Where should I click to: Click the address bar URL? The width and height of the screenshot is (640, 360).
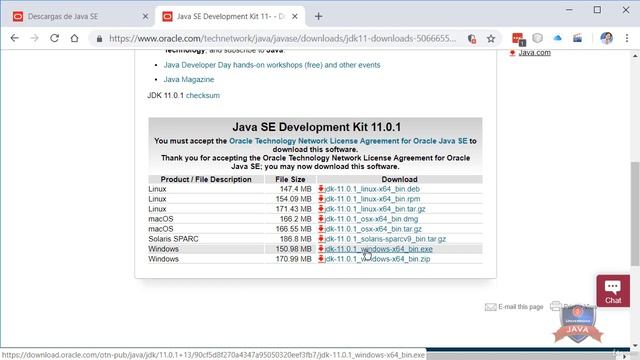click(x=282, y=39)
